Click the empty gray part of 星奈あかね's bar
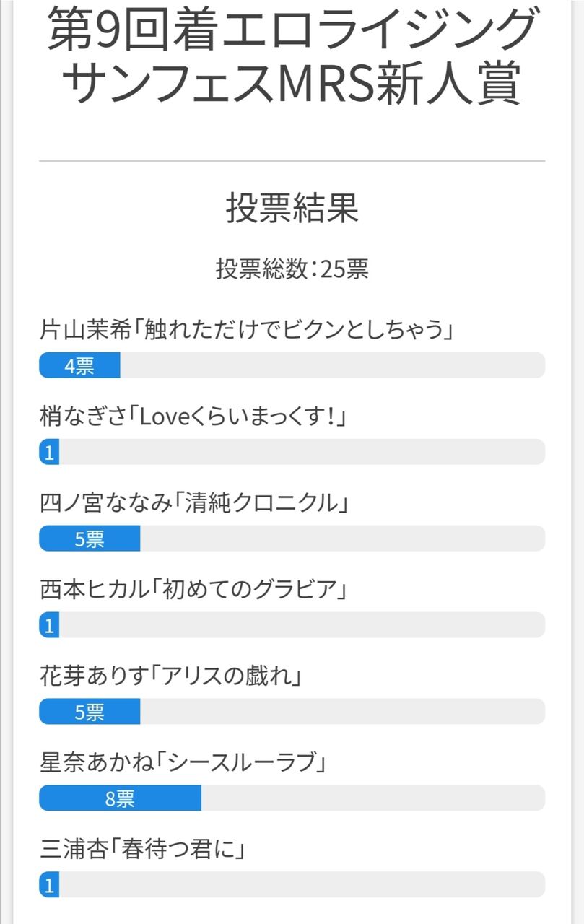The width and height of the screenshot is (584, 924). pyautogui.click(x=372, y=798)
